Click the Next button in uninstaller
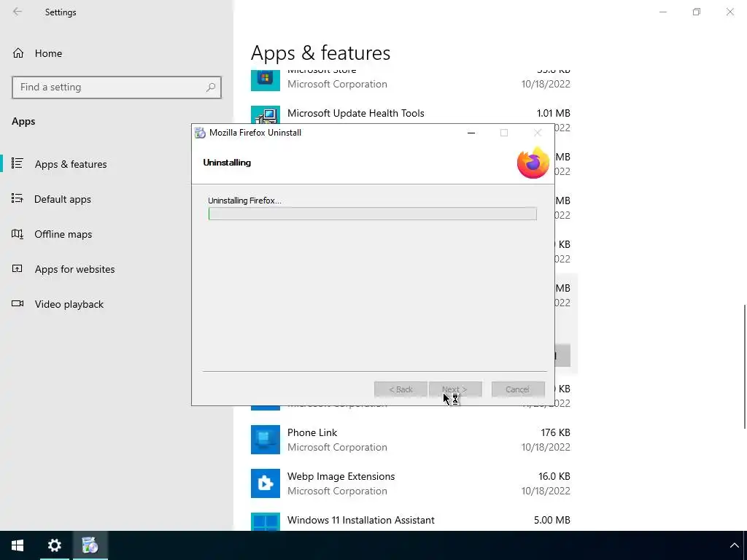The height and width of the screenshot is (560, 747). coord(455,389)
